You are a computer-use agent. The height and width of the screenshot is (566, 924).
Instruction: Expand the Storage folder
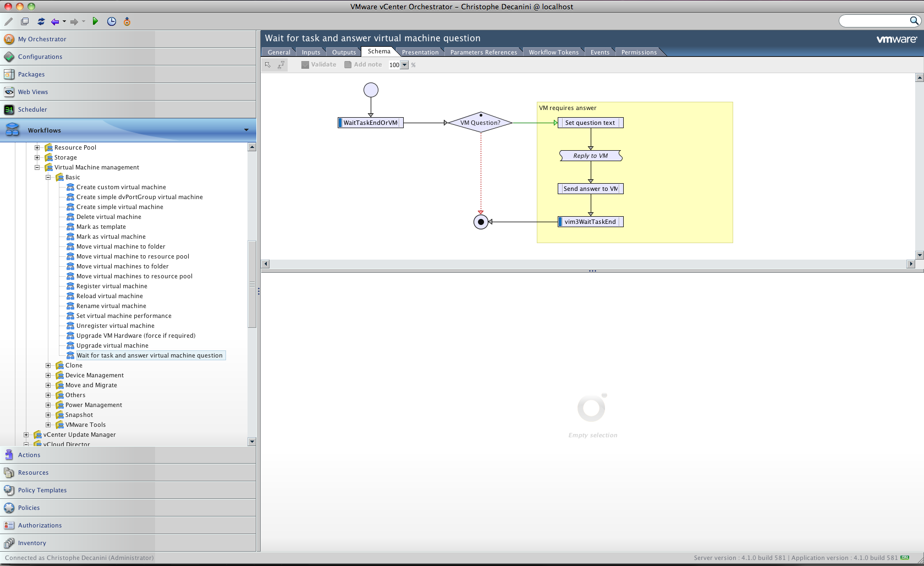[x=37, y=157]
